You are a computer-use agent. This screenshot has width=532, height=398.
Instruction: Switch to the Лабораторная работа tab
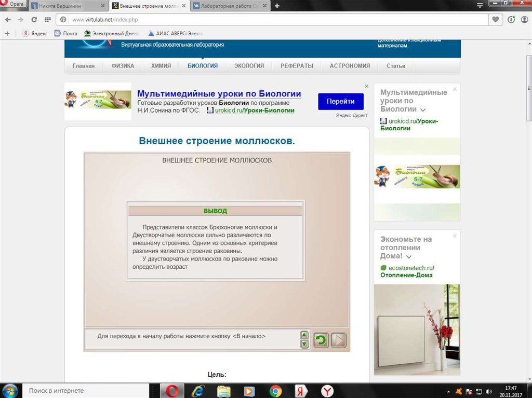[x=229, y=6]
